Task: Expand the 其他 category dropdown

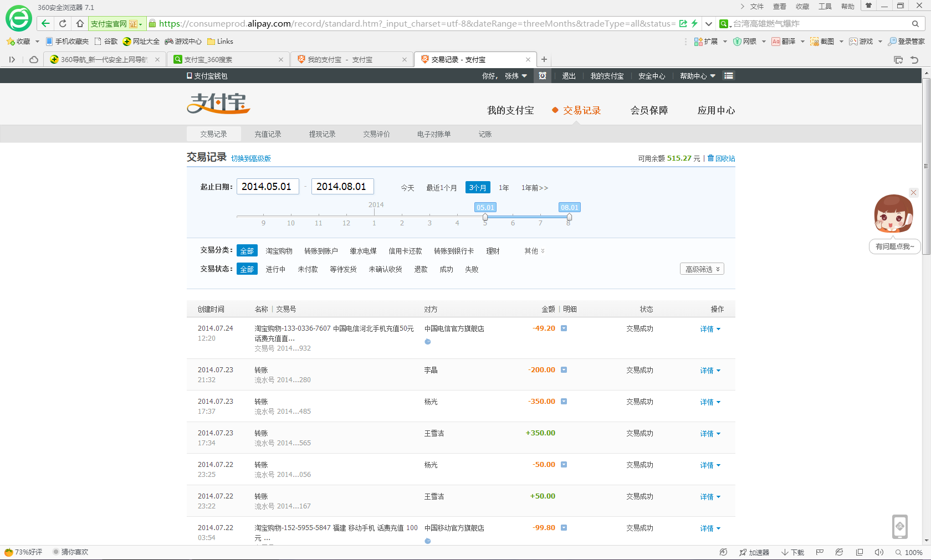Action: click(x=534, y=251)
